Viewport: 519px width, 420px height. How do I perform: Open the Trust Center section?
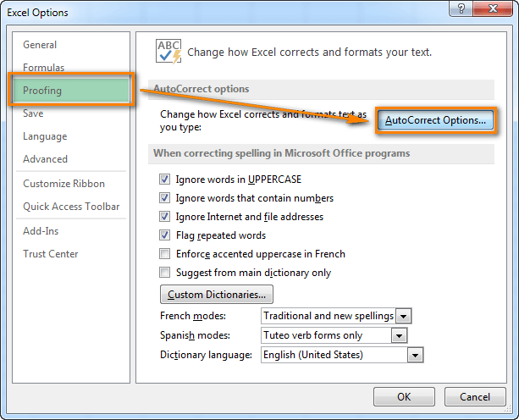(x=51, y=254)
